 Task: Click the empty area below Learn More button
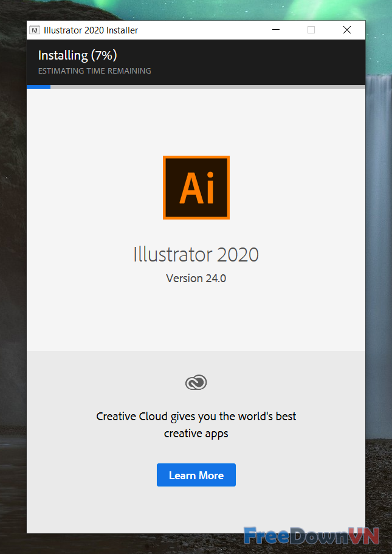click(x=196, y=511)
